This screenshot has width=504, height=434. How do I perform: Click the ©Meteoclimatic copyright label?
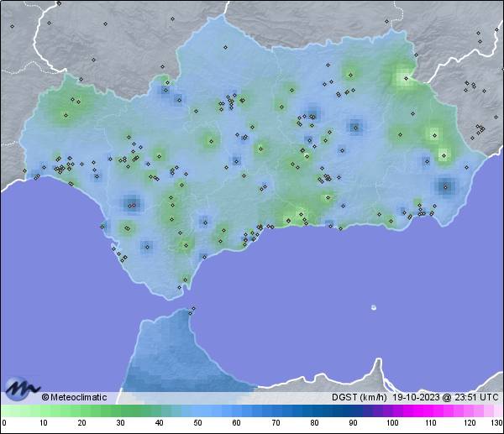[x=74, y=397]
